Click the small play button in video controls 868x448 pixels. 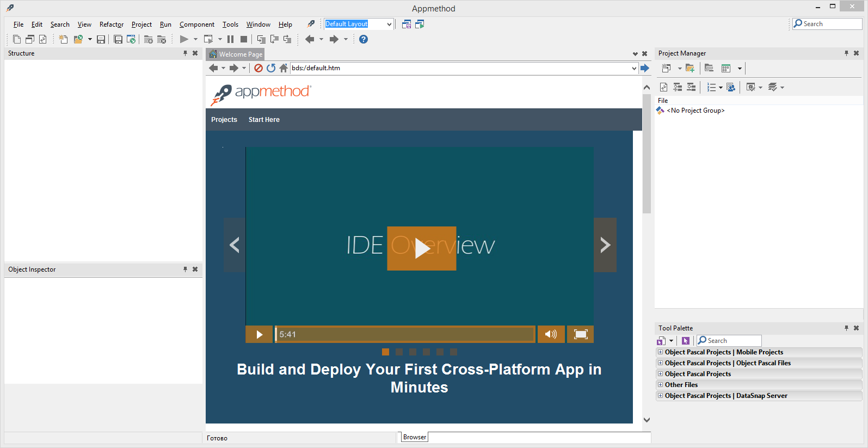coord(259,334)
